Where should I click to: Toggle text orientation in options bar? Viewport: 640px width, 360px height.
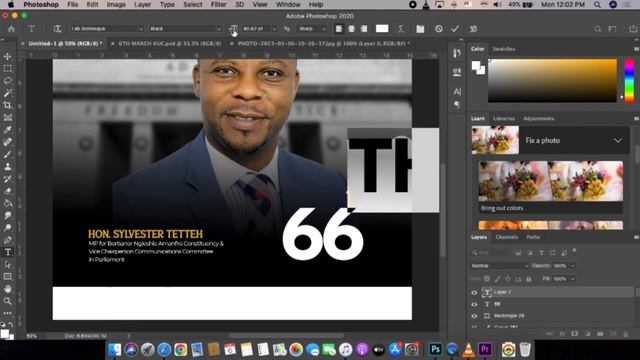(x=57, y=29)
